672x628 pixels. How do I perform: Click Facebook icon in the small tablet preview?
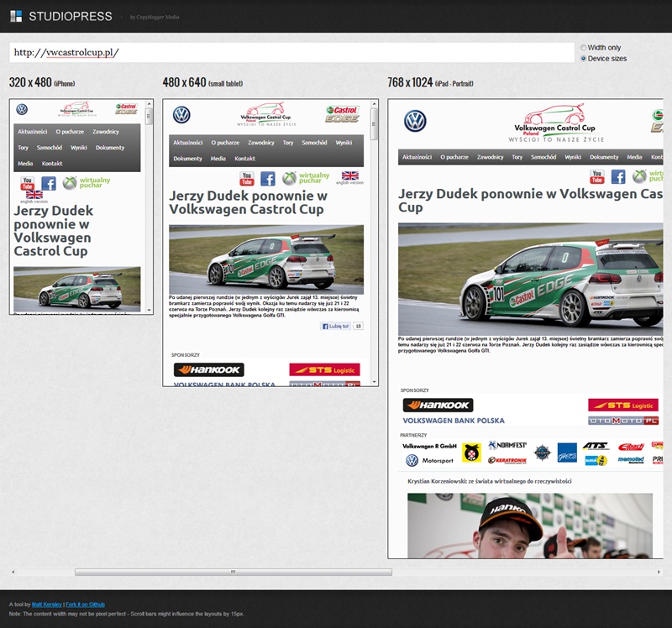coord(267,178)
